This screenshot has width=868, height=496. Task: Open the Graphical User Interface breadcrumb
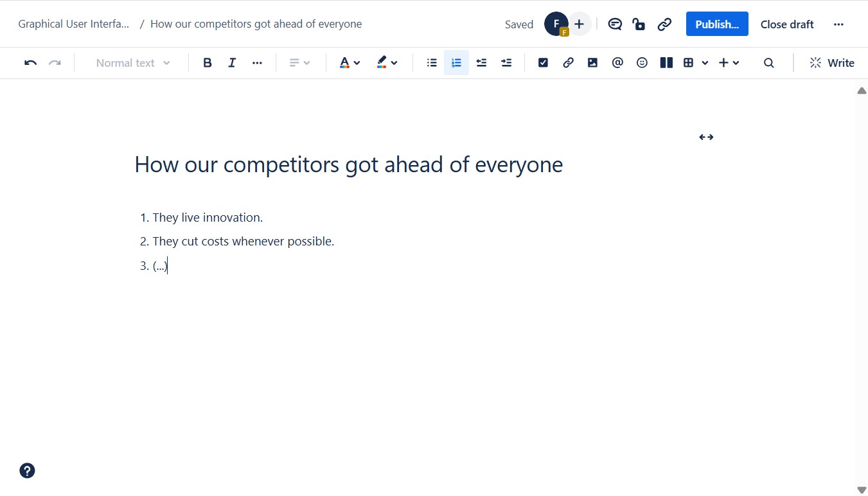[x=74, y=24]
